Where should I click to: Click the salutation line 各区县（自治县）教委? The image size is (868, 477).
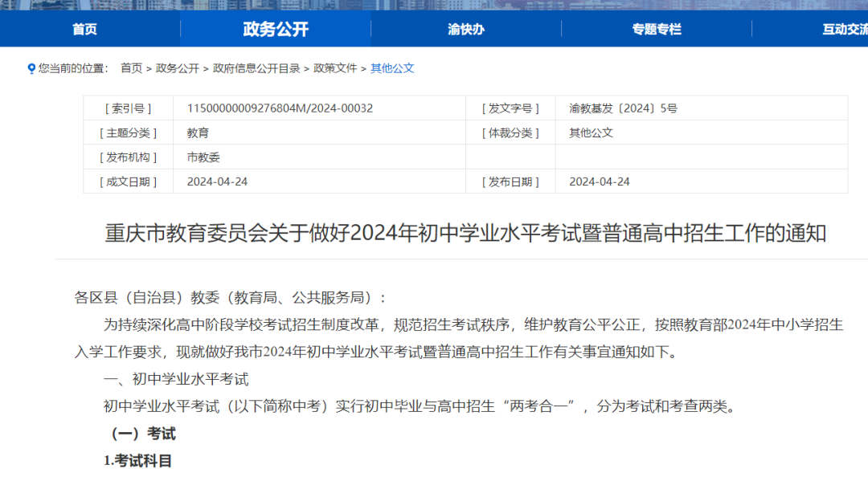click(230, 298)
